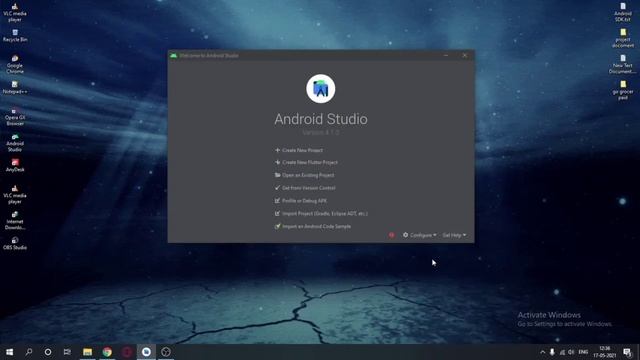Open Cortana from the taskbar
The height and width of the screenshot is (360, 640).
click(x=48, y=352)
